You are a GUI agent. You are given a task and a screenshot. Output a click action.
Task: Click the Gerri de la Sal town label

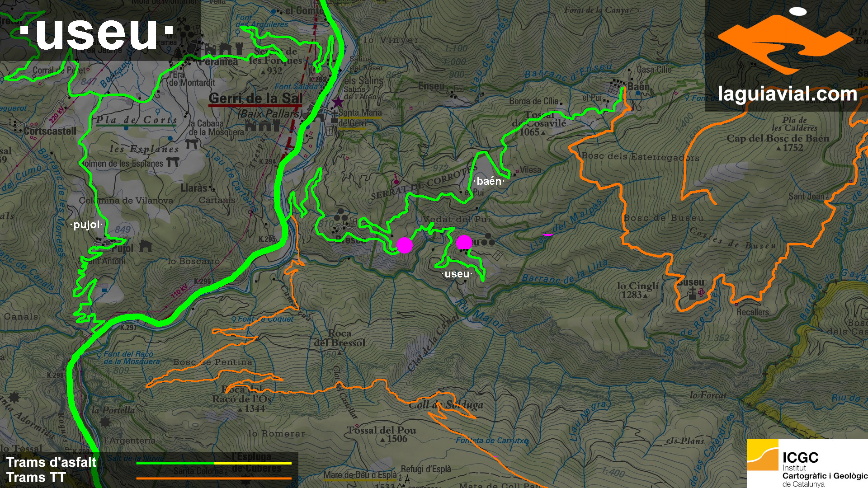[255, 99]
